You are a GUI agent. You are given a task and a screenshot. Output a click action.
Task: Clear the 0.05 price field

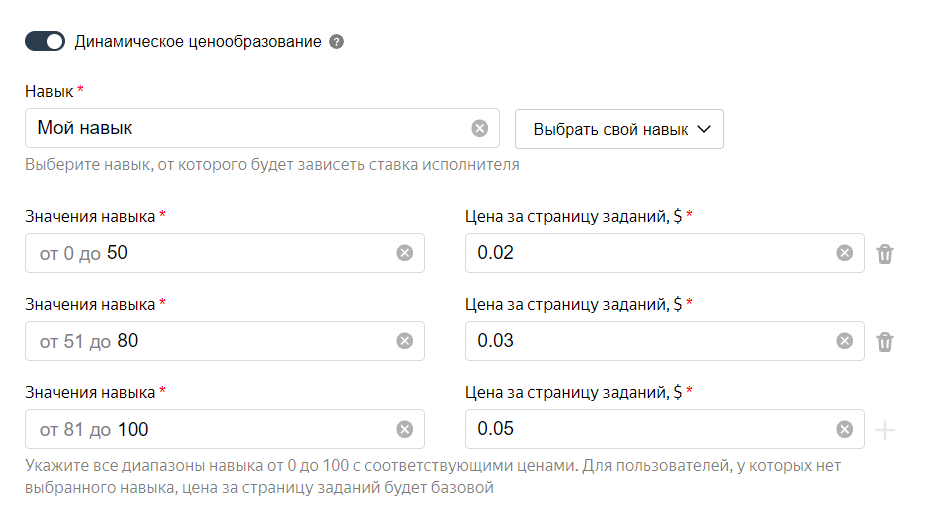point(845,429)
